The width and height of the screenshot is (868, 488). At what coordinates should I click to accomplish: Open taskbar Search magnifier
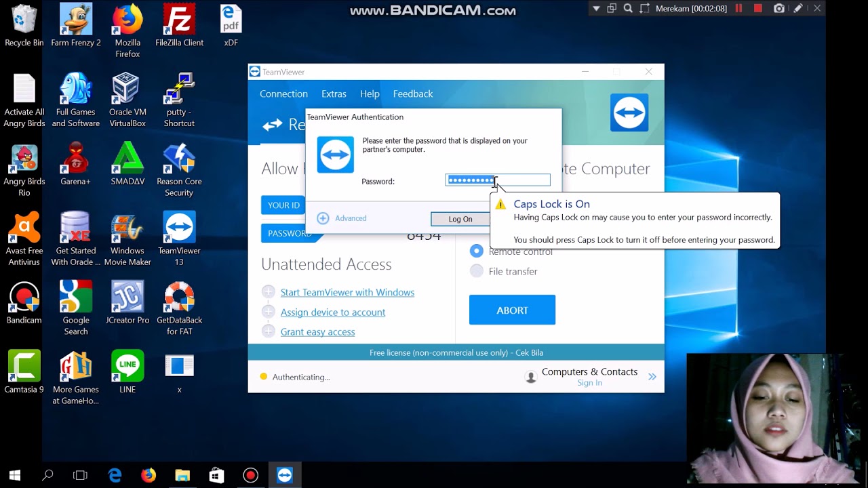(x=47, y=475)
